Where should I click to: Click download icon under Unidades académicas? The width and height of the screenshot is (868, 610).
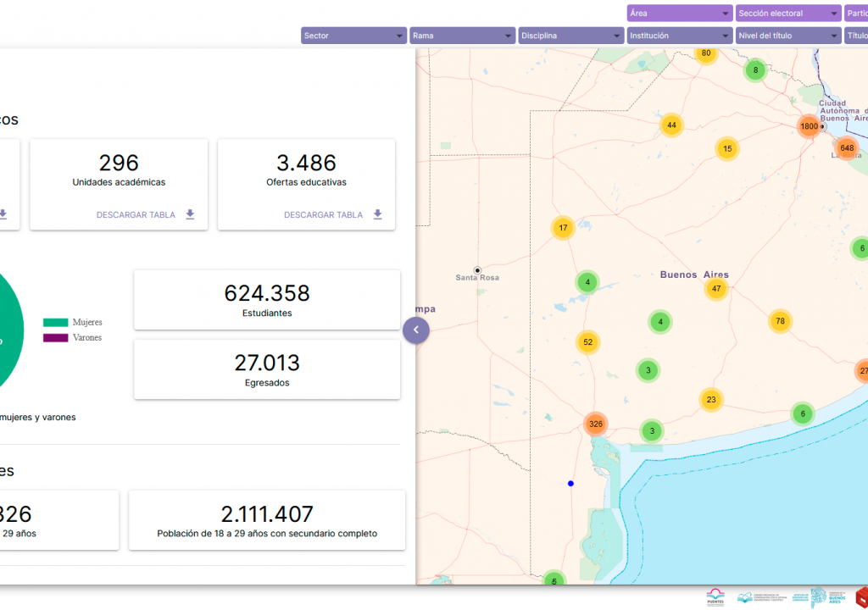tap(190, 215)
